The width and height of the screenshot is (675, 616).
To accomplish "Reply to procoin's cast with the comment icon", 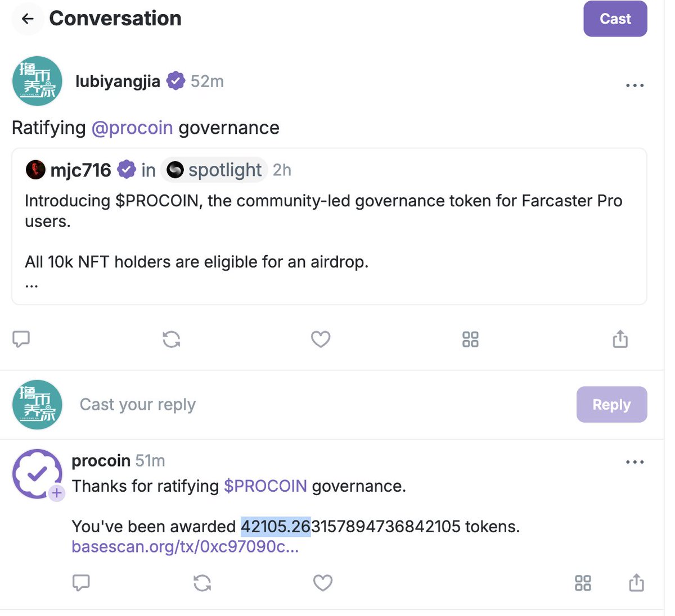I will coord(81,583).
